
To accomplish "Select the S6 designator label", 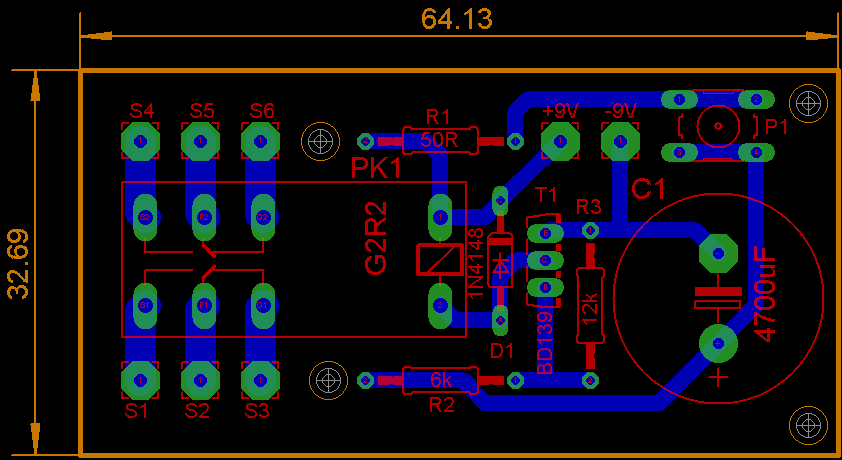I will (262, 111).
